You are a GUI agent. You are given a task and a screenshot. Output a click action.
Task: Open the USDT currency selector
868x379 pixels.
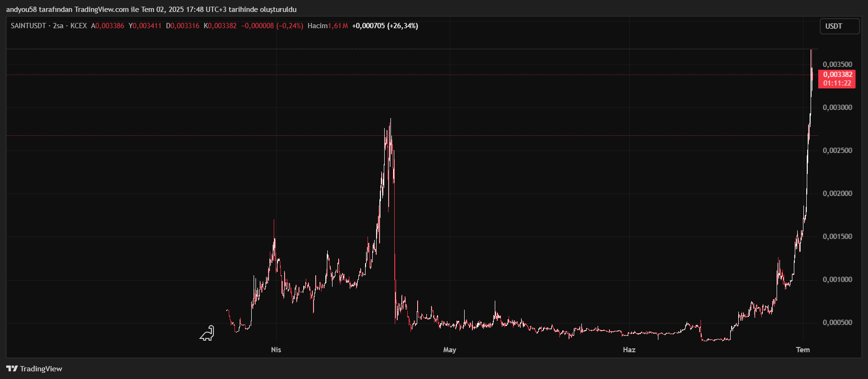tap(840, 26)
